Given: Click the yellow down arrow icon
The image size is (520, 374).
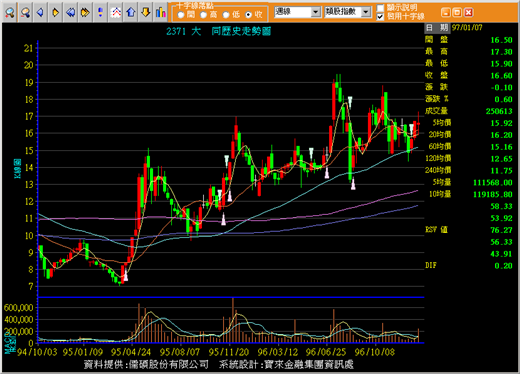Looking at the screenshot, I should [x=146, y=13].
